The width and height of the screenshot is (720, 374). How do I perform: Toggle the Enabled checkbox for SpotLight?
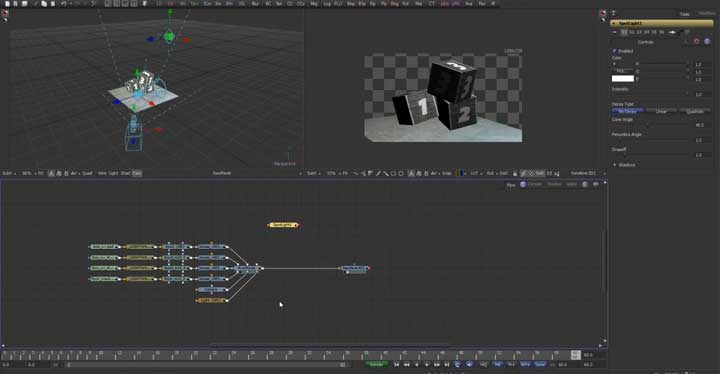point(614,51)
